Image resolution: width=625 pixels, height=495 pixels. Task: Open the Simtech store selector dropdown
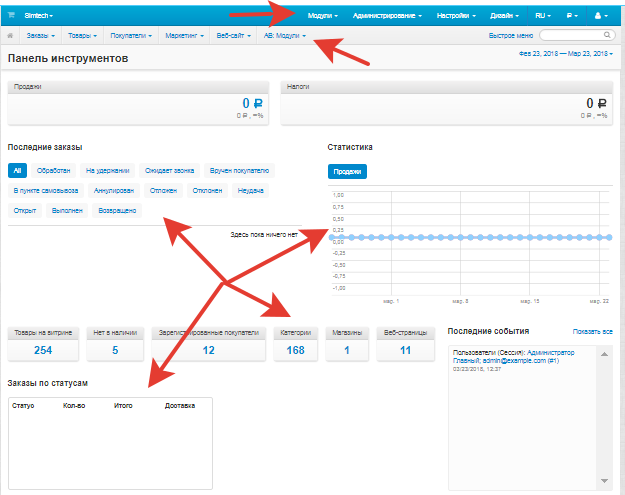[38, 16]
